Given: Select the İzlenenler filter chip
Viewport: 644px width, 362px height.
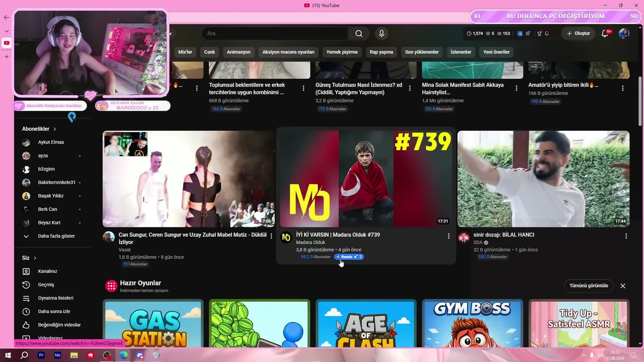Looking at the screenshot, I should click(461, 52).
